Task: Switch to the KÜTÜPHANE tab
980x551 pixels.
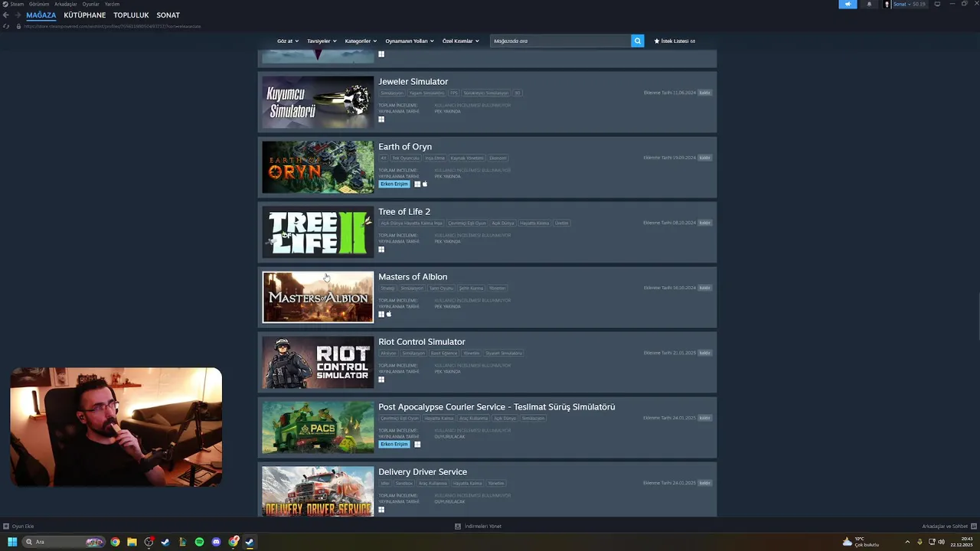Action: coord(85,15)
